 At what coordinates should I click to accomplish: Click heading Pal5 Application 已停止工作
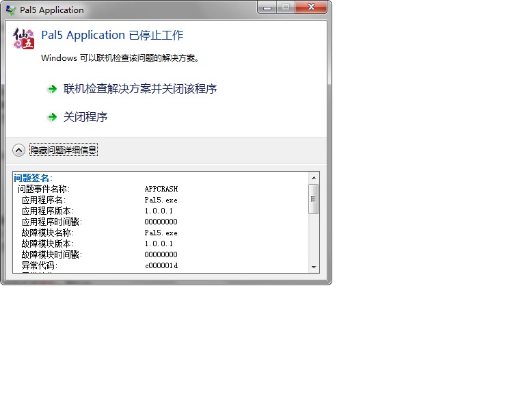(x=112, y=35)
